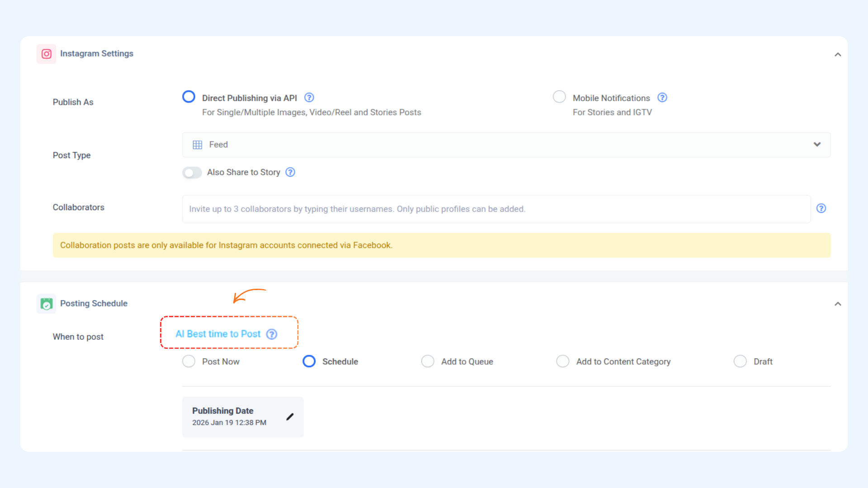
Task: Click the Publish As label
Action: pyautogui.click(x=73, y=102)
